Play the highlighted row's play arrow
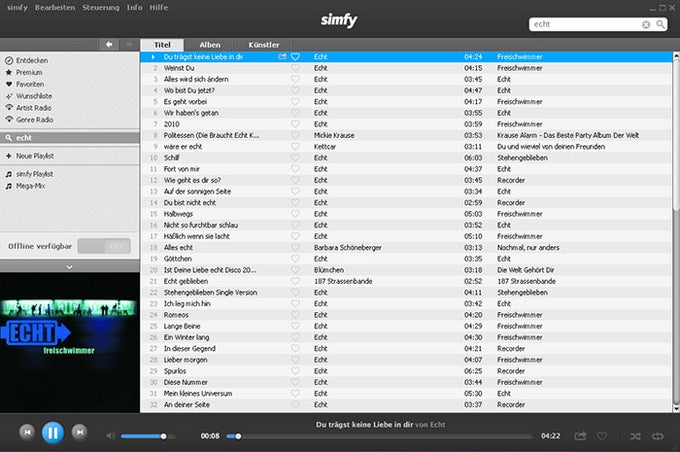Screen dimensions: 680x452 [x=153, y=57]
